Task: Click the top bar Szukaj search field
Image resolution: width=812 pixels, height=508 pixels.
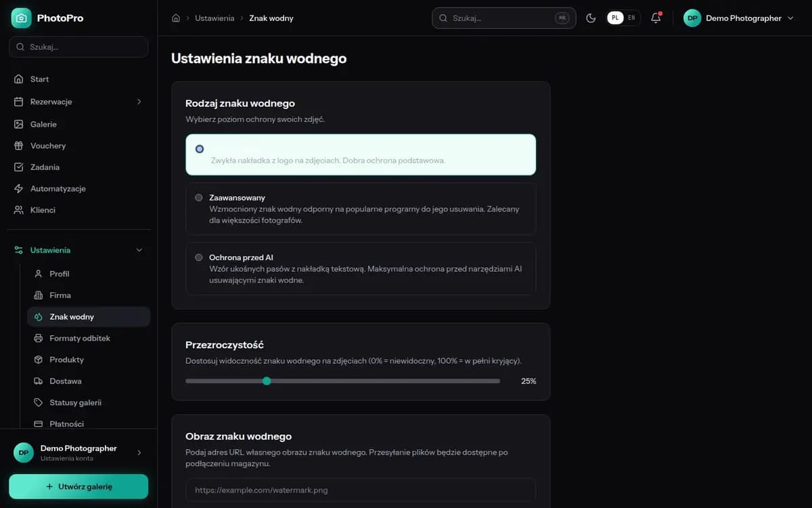Action: coord(503,18)
